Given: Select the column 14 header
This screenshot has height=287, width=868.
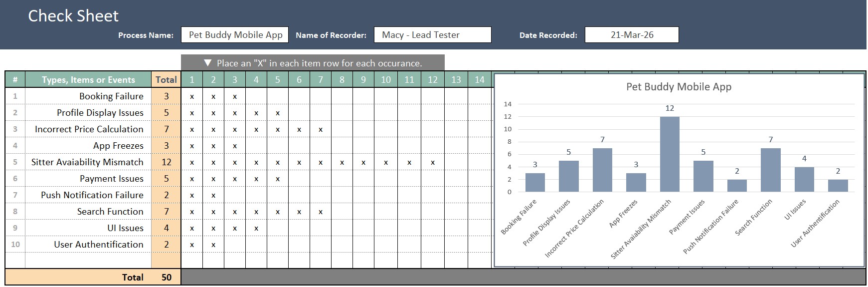Looking at the screenshot, I should click(479, 80).
